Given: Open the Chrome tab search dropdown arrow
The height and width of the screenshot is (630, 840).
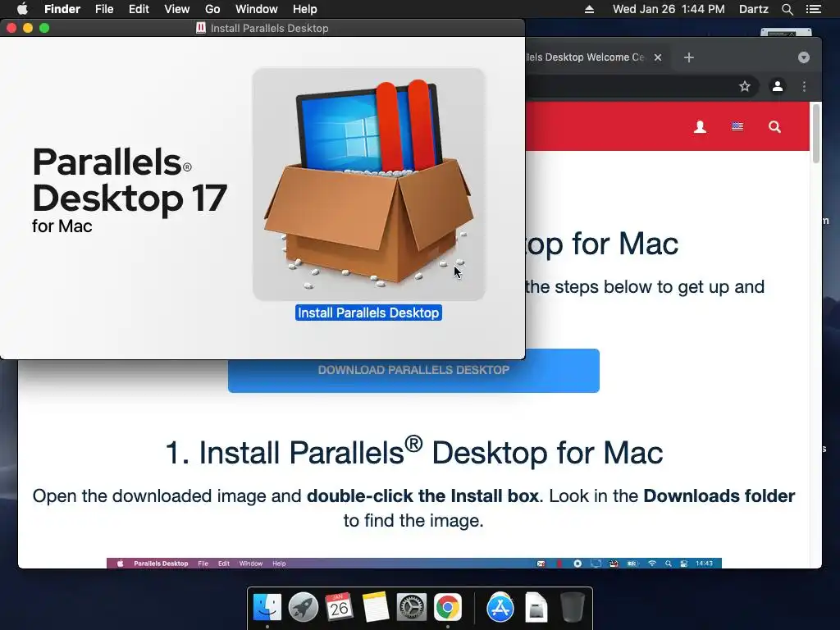Looking at the screenshot, I should coord(804,57).
